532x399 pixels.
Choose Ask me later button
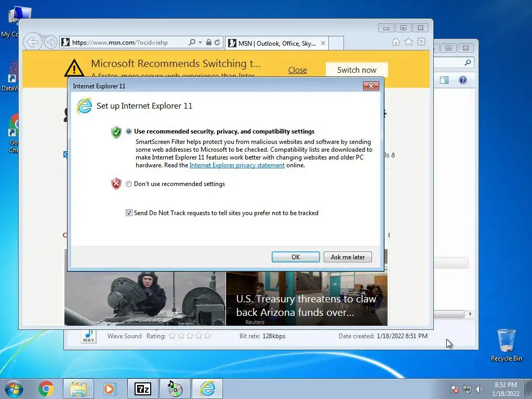pyautogui.click(x=348, y=257)
